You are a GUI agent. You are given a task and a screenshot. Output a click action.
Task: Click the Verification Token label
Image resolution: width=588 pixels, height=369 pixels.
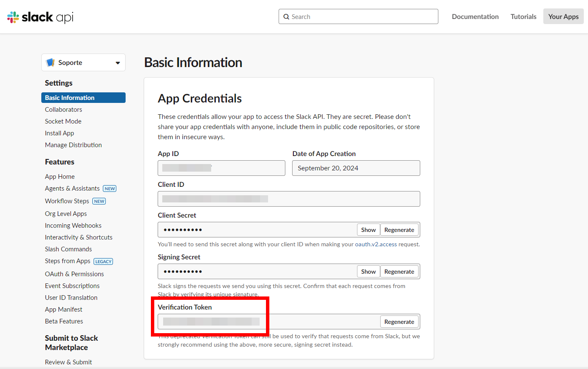[x=185, y=307]
